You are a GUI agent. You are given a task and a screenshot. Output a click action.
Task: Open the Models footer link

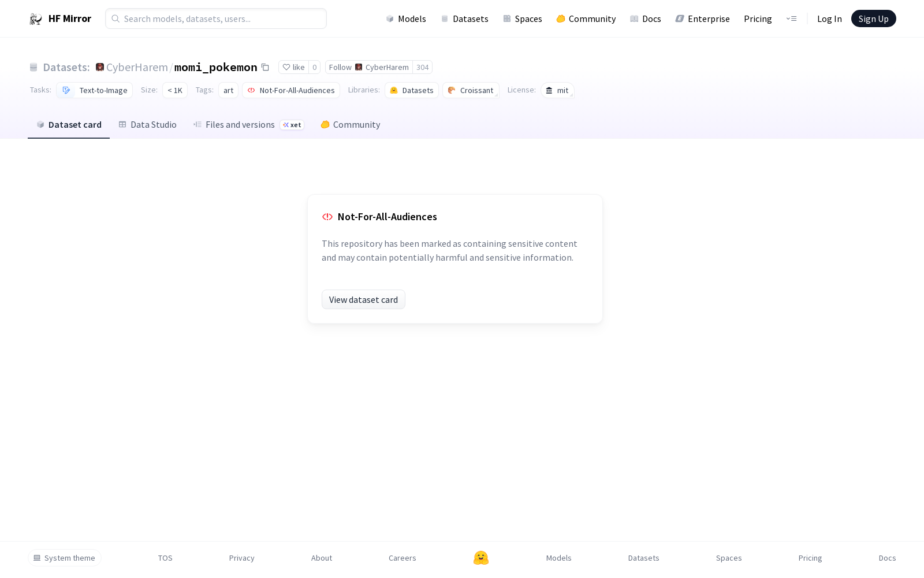click(x=558, y=558)
